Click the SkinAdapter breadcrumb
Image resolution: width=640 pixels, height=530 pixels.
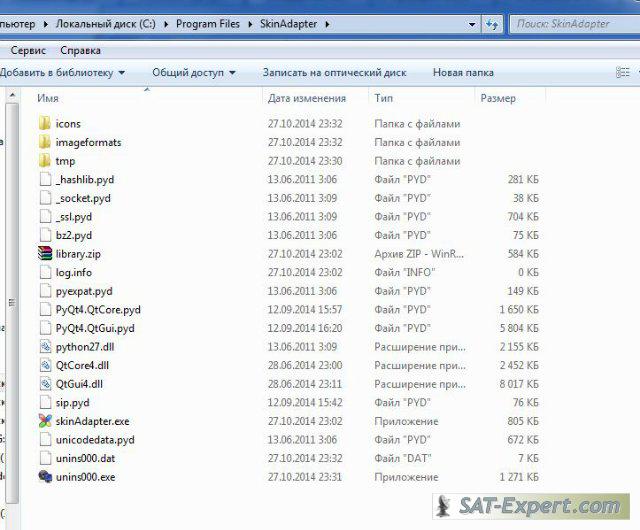pyautogui.click(x=289, y=24)
